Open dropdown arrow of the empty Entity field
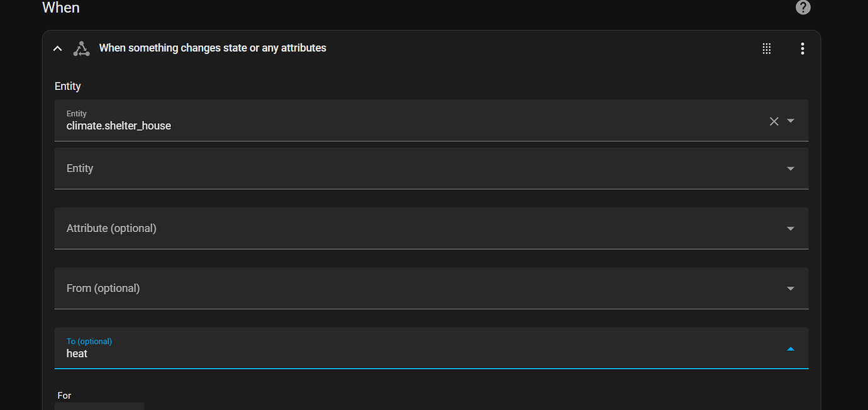The image size is (868, 410). pyautogui.click(x=791, y=169)
